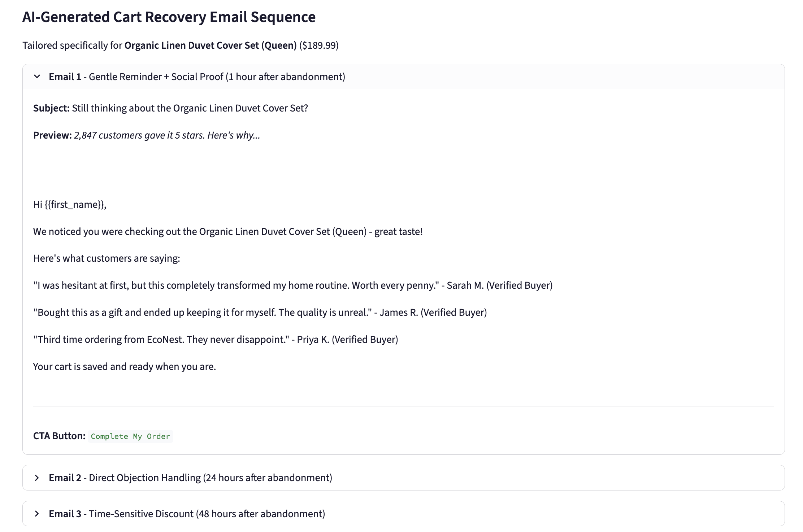Click the page title AI-Generated Cart Recovery Email Sequence
803x532 pixels.
pyautogui.click(x=169, y=17)
